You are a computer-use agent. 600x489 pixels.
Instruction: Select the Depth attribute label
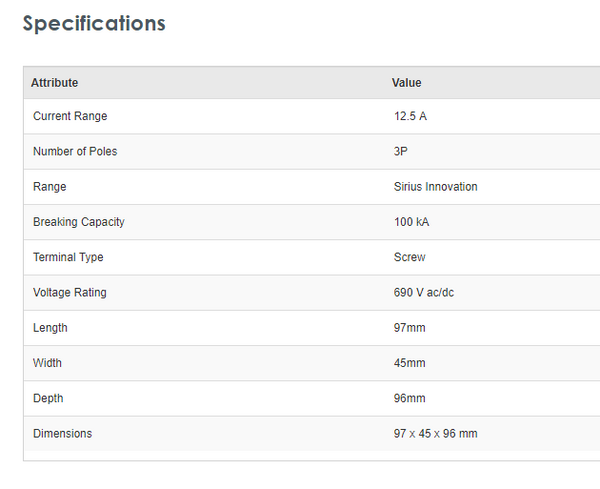(48, 398)
